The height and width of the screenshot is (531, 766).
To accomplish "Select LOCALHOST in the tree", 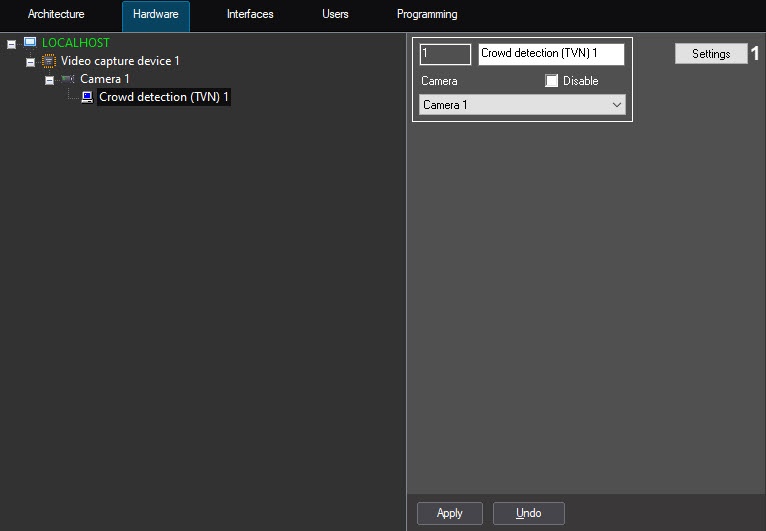I will pos(76,43).
